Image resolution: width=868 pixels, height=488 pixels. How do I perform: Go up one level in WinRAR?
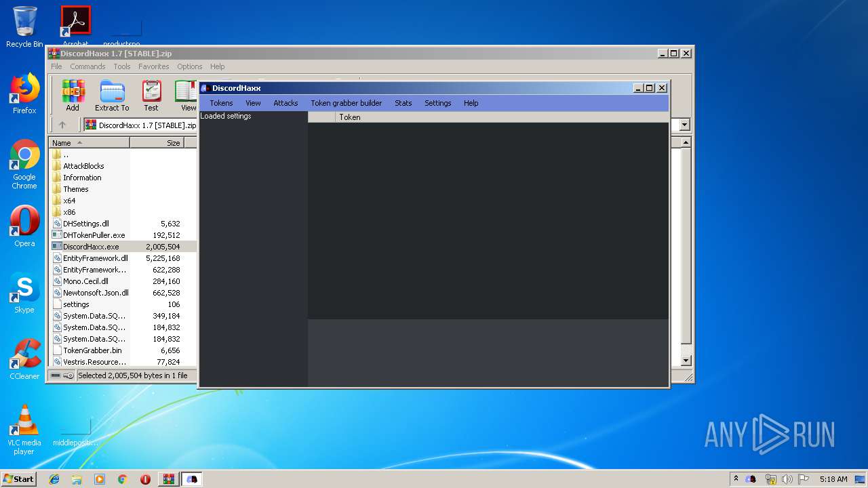(62, 125)
